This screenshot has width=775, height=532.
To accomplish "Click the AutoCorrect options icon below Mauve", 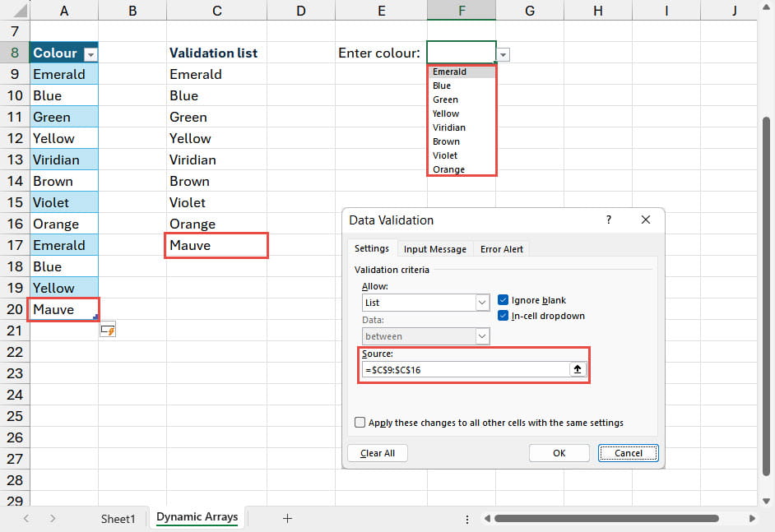I will tap(107, 330).
